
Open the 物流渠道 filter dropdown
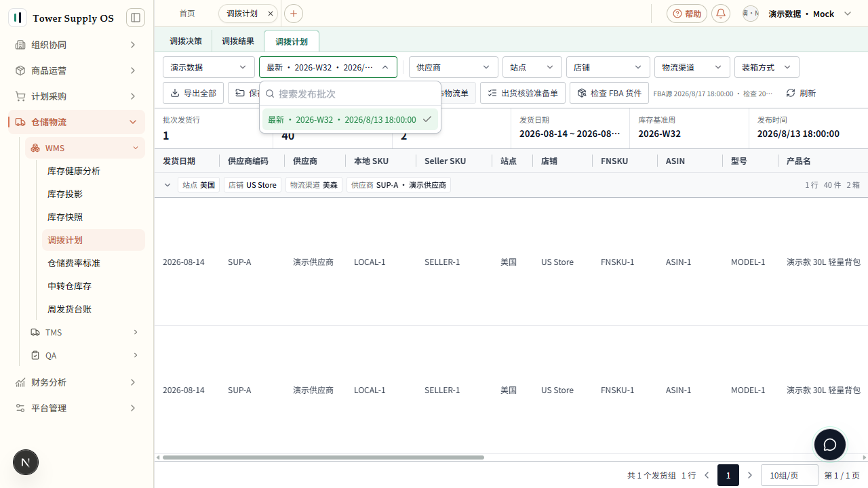click(x=692, y=67)
